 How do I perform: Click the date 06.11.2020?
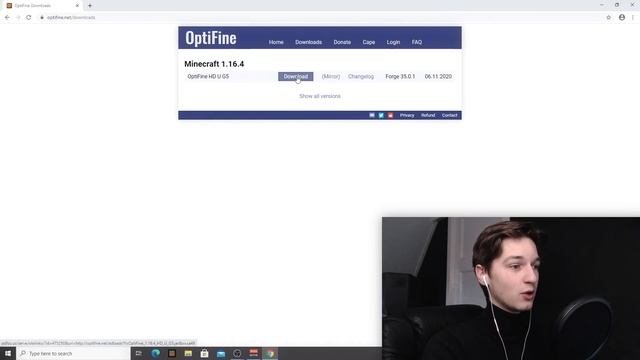pos(438,76)
